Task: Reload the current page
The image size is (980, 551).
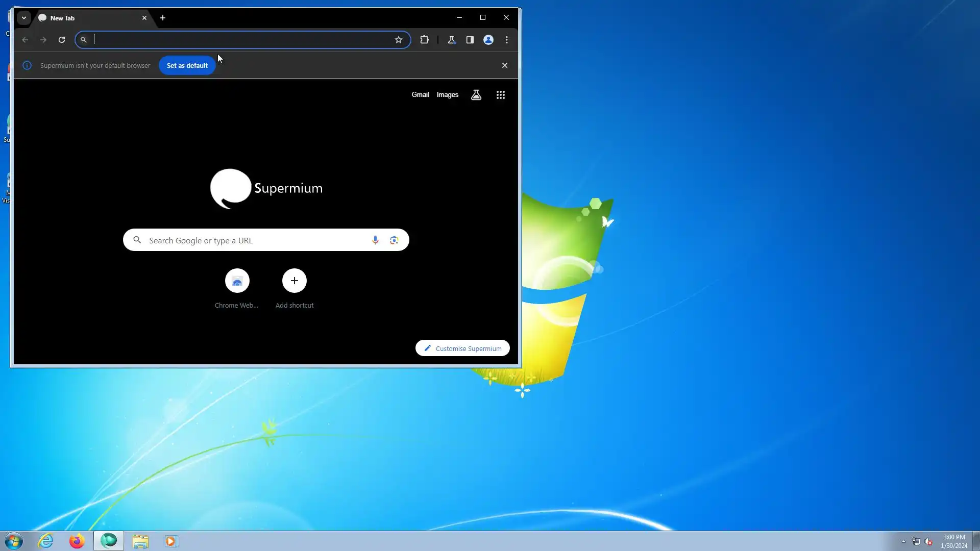Action: pyautogui.click(x=62, y=40)
